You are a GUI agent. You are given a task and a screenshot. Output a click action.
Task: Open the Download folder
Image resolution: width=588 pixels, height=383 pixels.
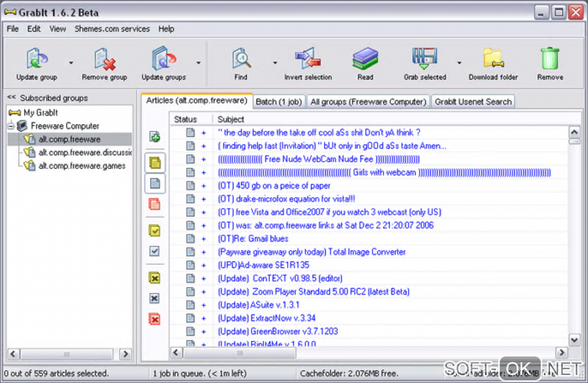coord(493,58)
